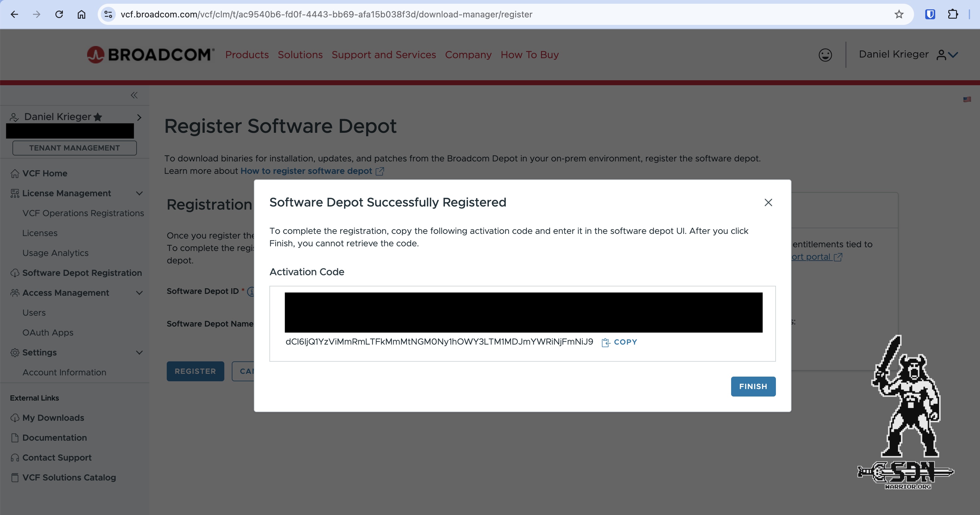980x515 pixels.
Task: Click the language flag icon
Action: (x=967, y=100)
